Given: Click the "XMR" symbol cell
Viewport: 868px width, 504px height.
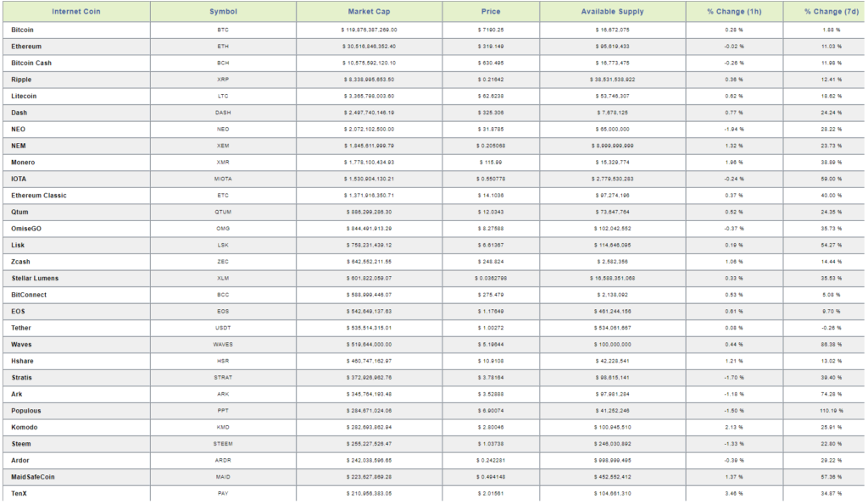Looking at the screenshot, I should (x=223, y=163).
